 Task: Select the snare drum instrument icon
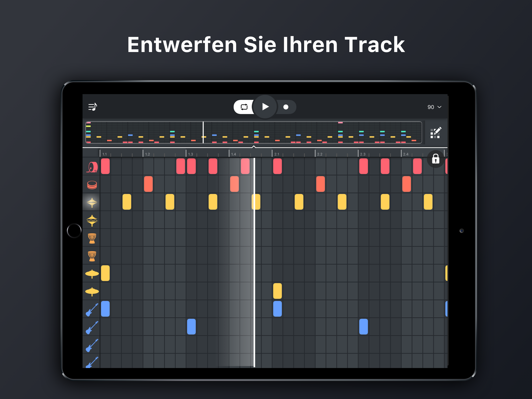tap(92, 184)
